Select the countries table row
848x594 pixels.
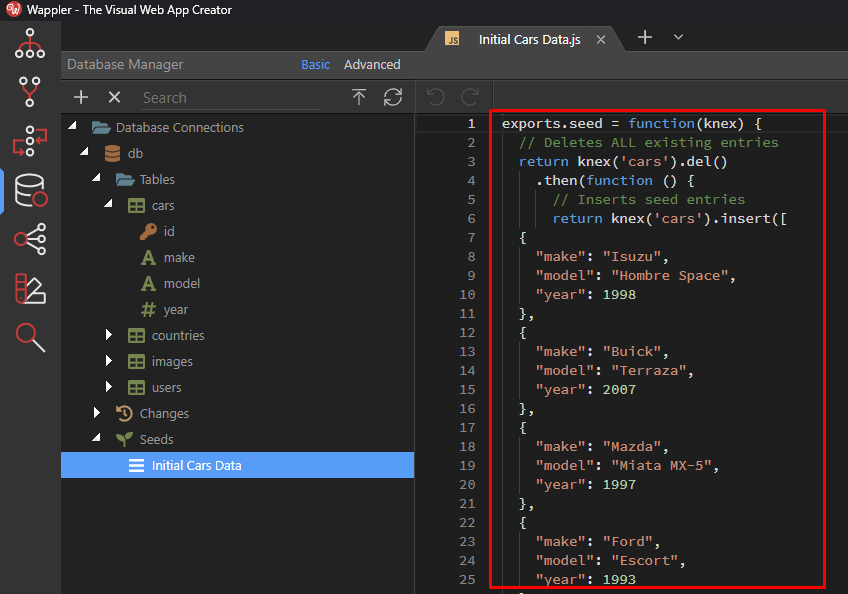coord(237,335)
